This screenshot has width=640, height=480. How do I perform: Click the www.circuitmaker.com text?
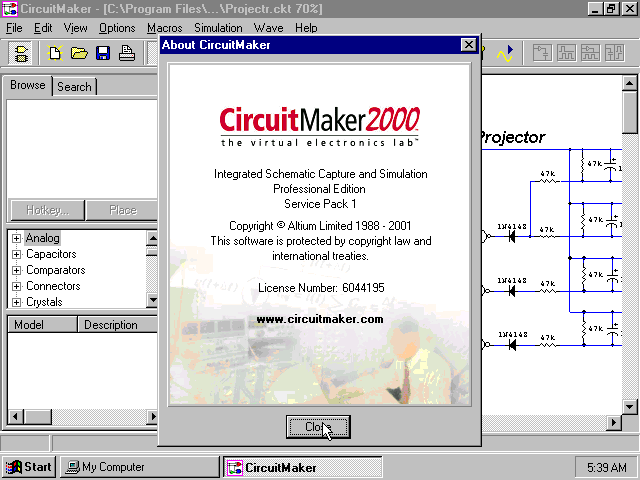tap(320, 319)
